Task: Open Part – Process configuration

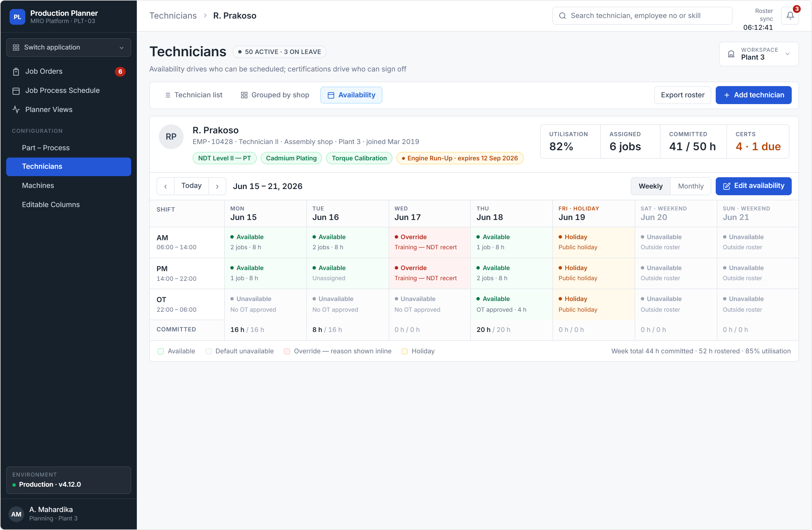Action: click(x=69, y=148)
